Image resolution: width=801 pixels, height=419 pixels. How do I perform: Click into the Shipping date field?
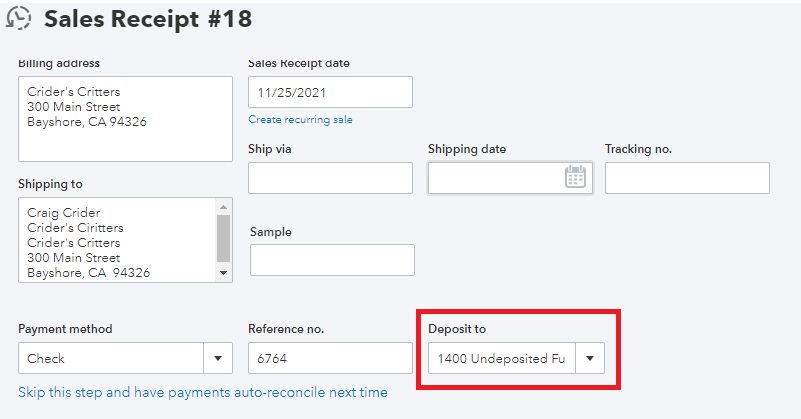click(x=495, y=178)
